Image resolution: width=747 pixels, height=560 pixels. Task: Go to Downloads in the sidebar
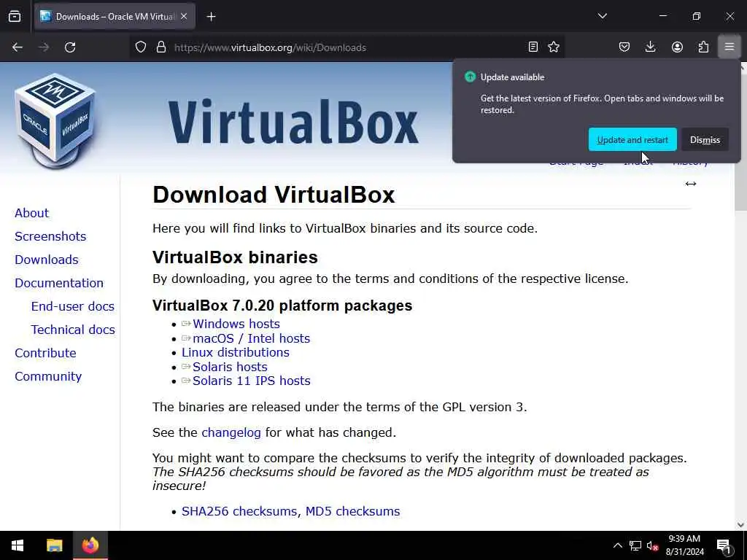(x=46, y=260)
